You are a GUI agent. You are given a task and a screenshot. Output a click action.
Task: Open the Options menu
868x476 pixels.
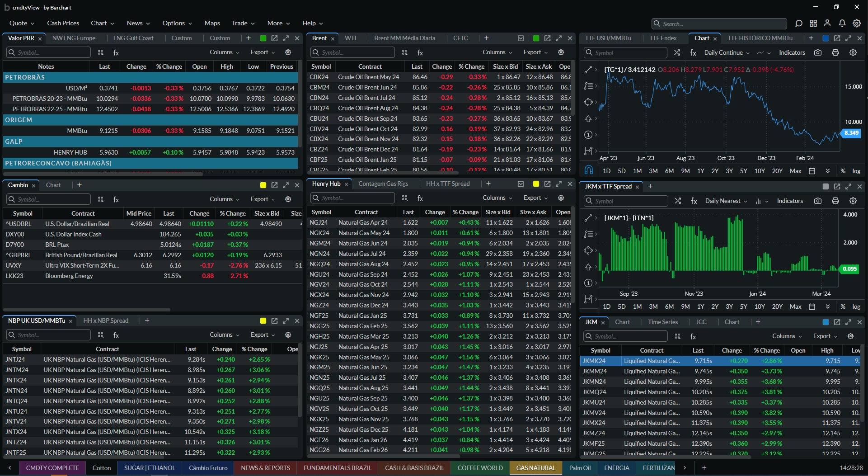click(x=177, y=23)
